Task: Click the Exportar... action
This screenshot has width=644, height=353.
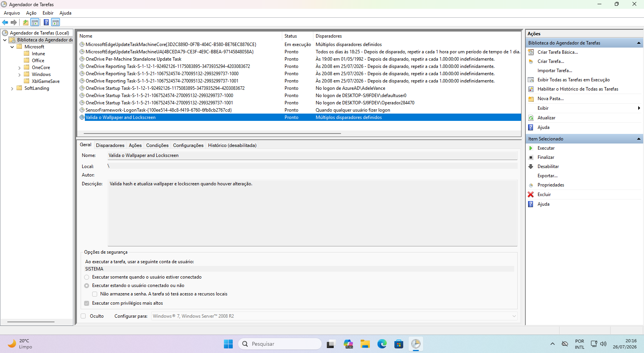Action: click(548, 176)
